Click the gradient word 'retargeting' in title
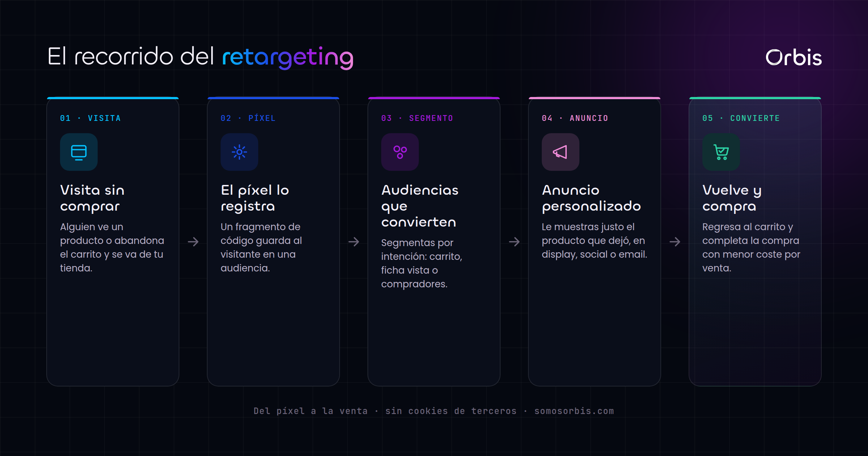The height and width of the screenshot is (456, 868). (x=288, y=57)
